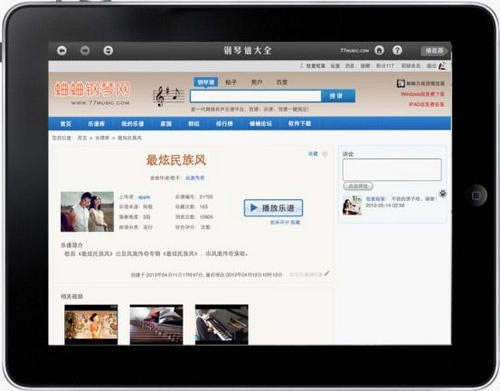Click the submit comment button below textbox
This screenshot has width=500, height=391.
[358, 186]
